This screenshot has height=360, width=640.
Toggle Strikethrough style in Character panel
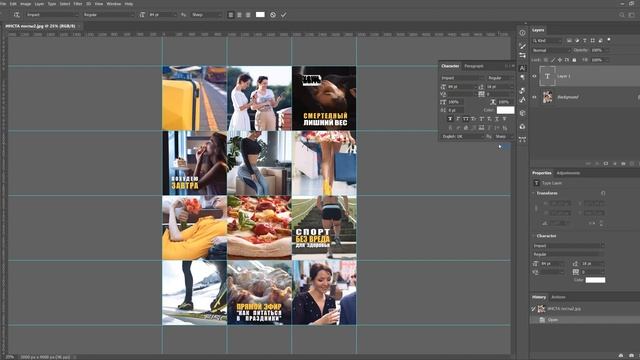pos(504,119)
